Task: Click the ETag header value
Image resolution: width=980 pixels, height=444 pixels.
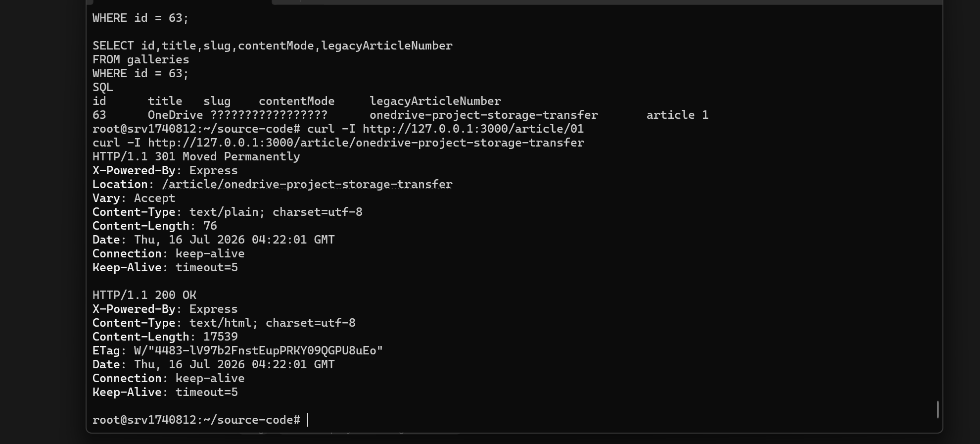Action: coord(258,350)
